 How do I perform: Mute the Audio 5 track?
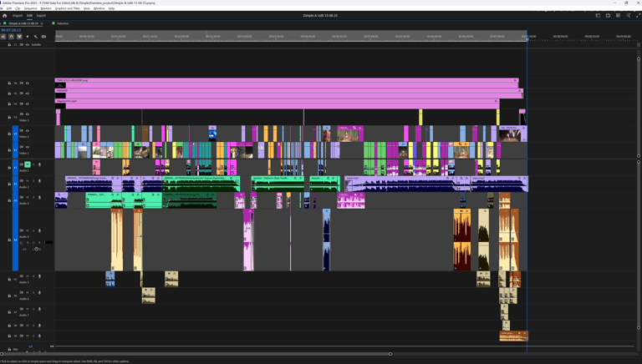(28, 276)
